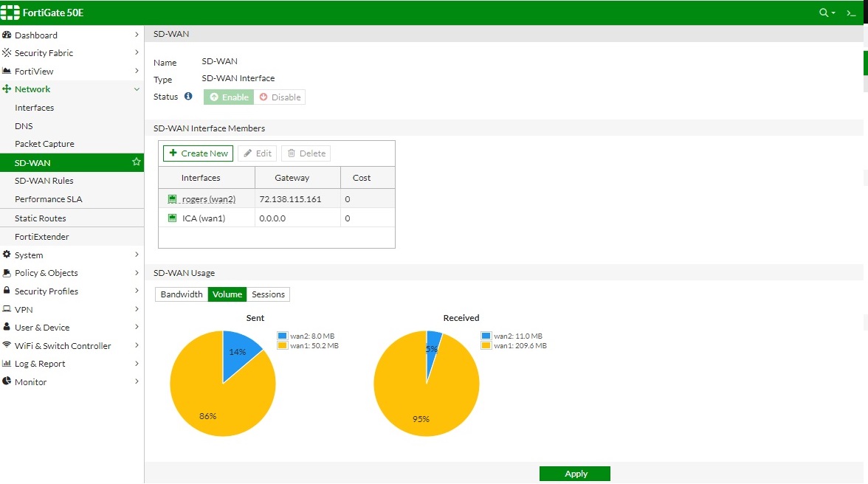Sort by the Interfaces column header
The height and width of the screenshot is (484, 868).
coord(207,178)
